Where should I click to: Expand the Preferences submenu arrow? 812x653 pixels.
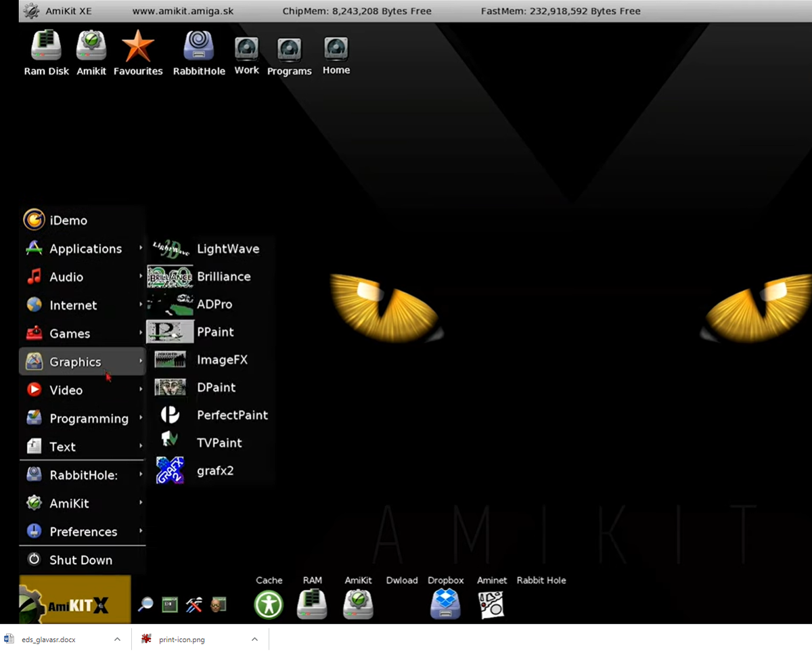pyautogui.click(x=141, y=531)
